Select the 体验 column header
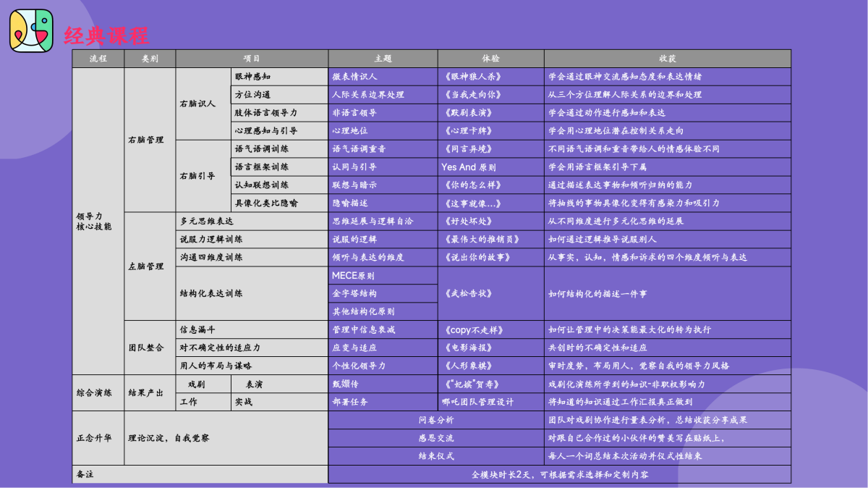The image size is (868, 488). click(x=490, y=58)
